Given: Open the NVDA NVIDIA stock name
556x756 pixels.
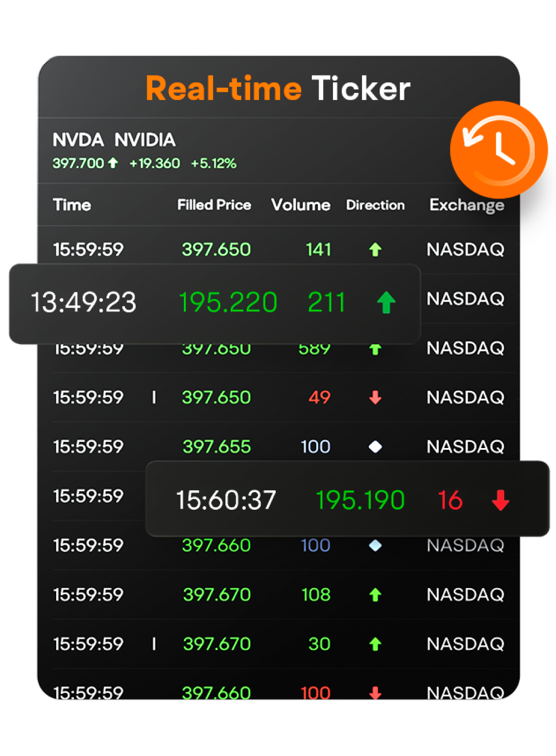Looking at the screenshot, I should 114,140.
